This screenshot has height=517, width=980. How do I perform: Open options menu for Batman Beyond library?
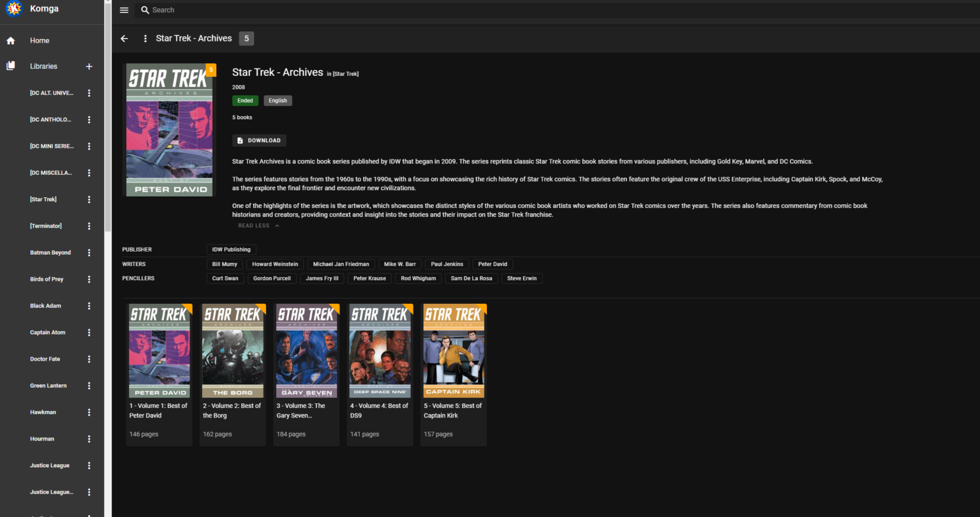[89, 253]
